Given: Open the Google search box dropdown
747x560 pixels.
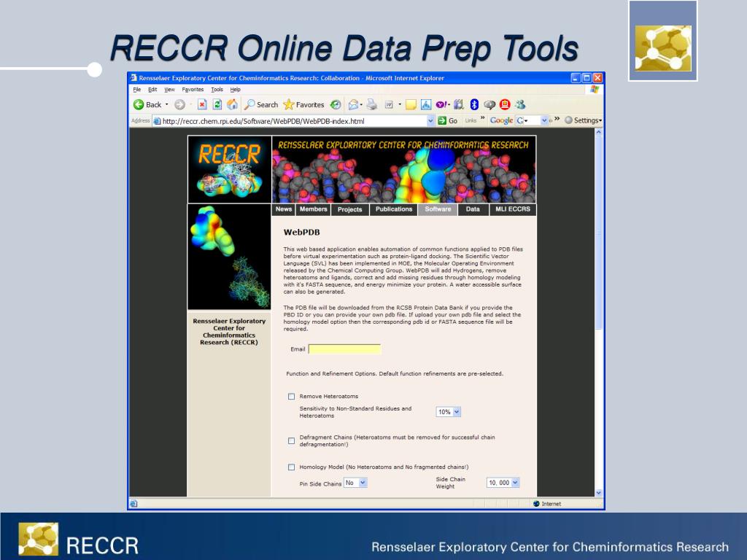Looking at the screenshot, I should 543,120.
